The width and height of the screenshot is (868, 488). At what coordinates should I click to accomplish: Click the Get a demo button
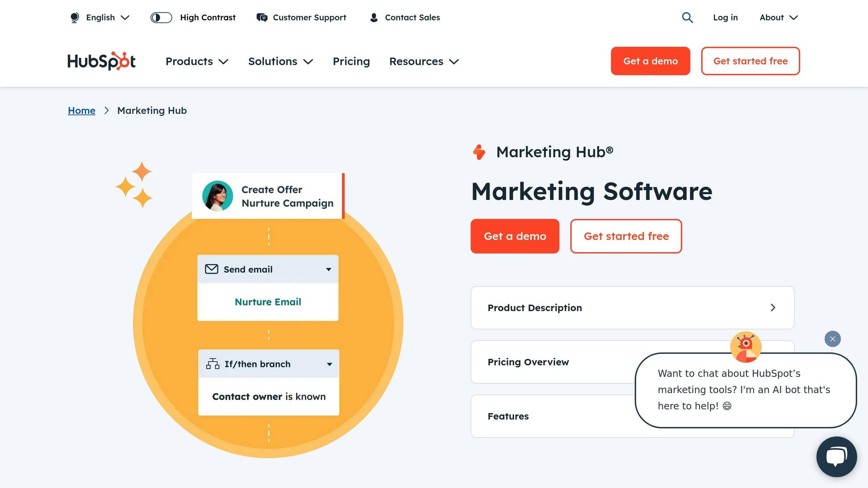(650, 61)
